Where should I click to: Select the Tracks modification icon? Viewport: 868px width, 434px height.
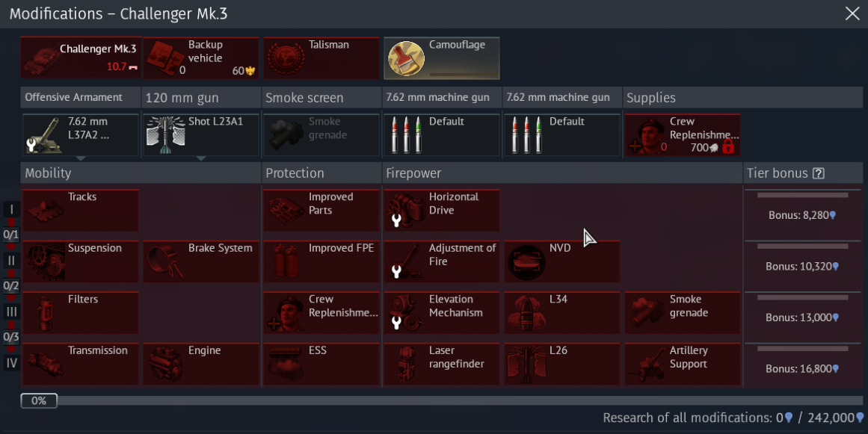click(80, 210)
